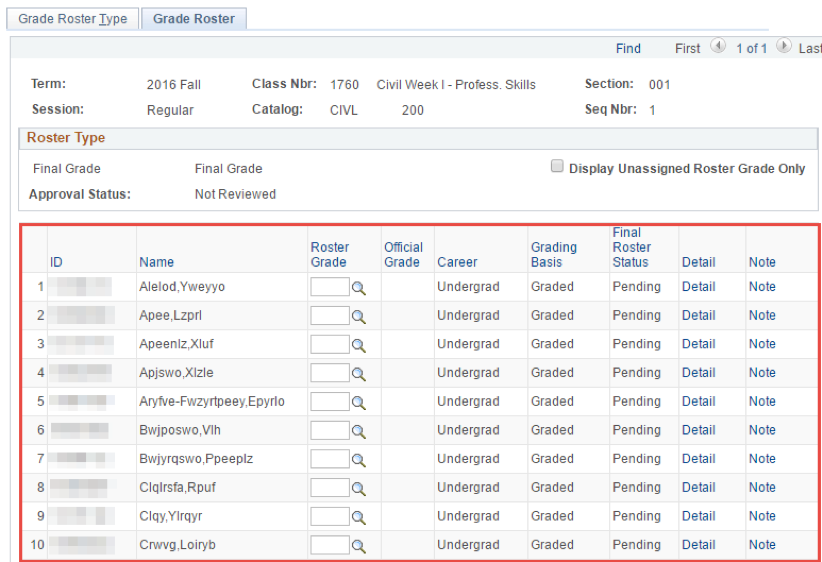The height and width of the screenshot is (562, 822).
Task: Go to previous roster with left arrow
Action: point(717,47)
